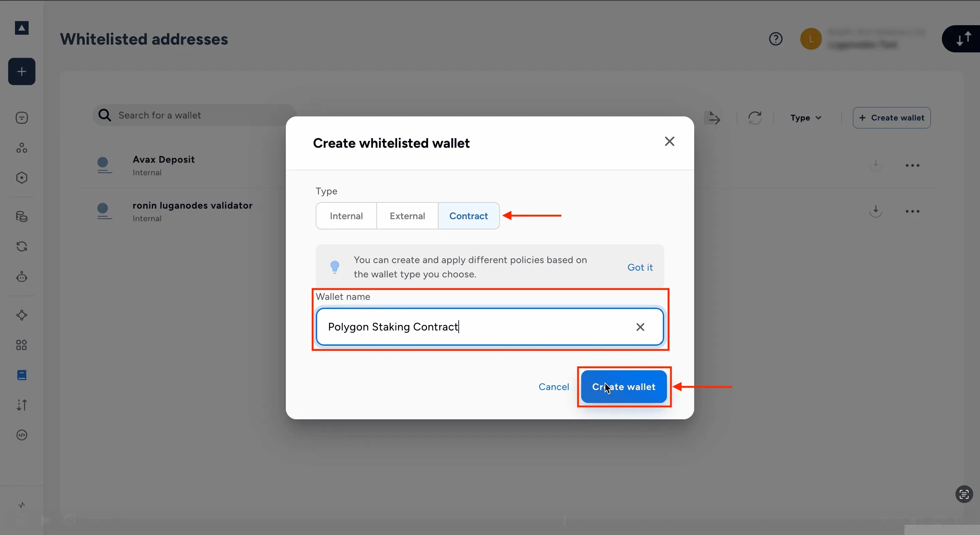Open more options for Avax Deposit

(912, 165)
